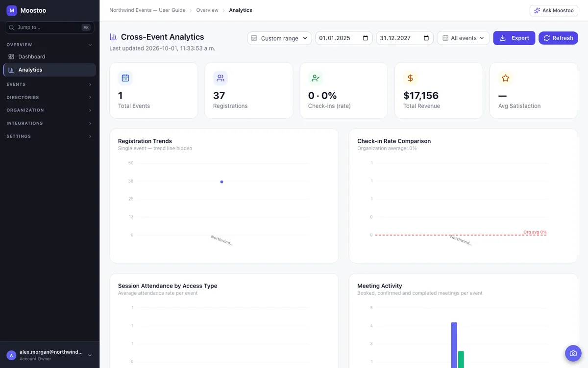Click the green bar in Meeting Activity

(461, 359)
